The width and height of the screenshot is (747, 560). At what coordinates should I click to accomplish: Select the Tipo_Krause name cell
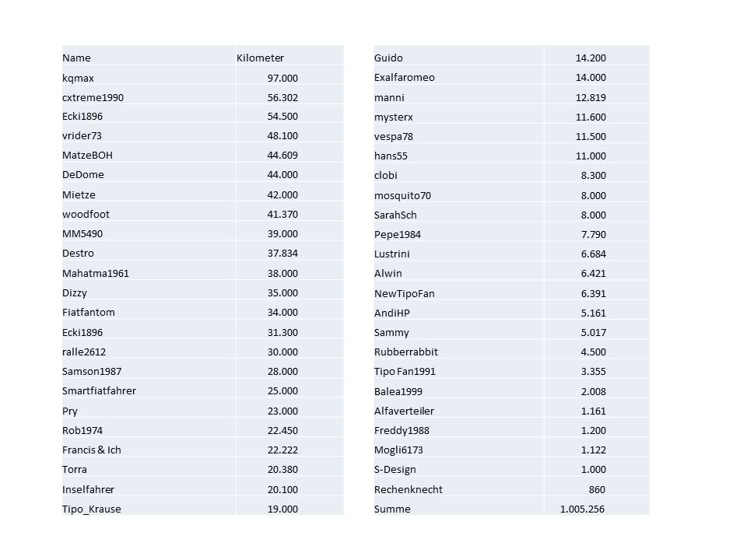click(92, 509)
